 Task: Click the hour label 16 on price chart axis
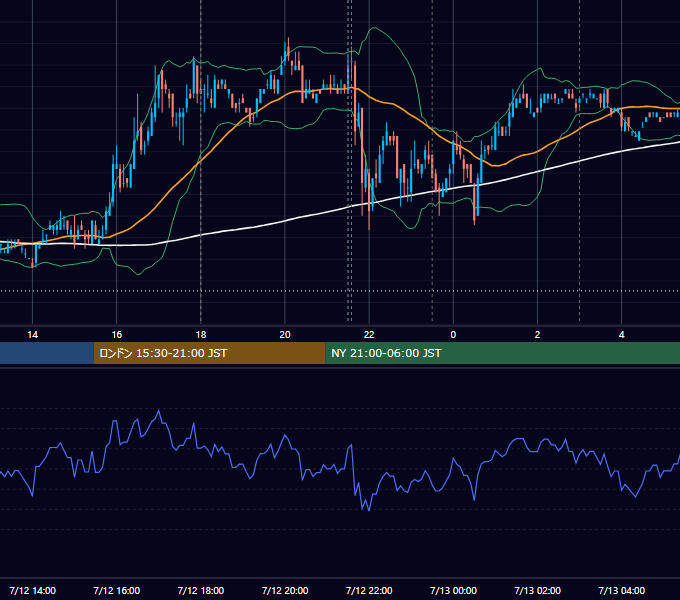coord(117,335)
